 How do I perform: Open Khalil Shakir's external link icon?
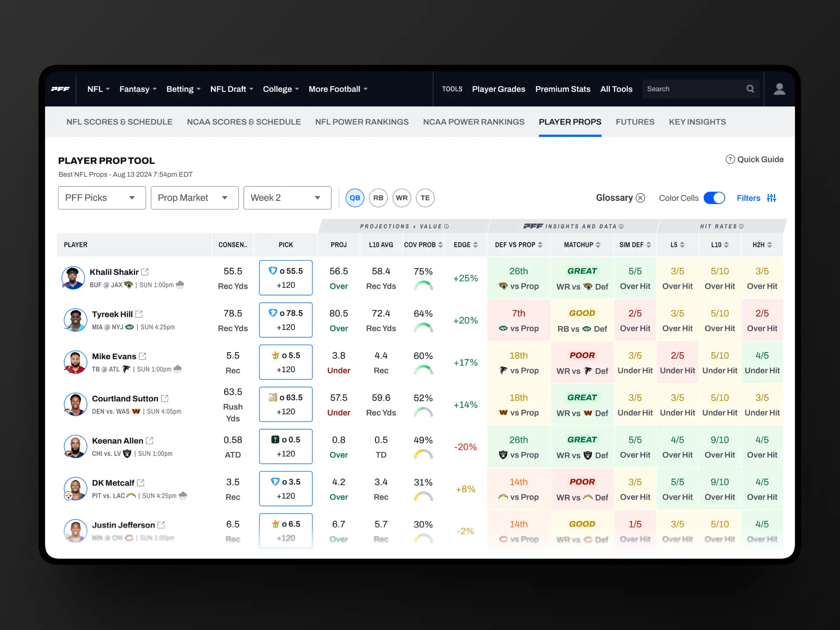(145, 272)
